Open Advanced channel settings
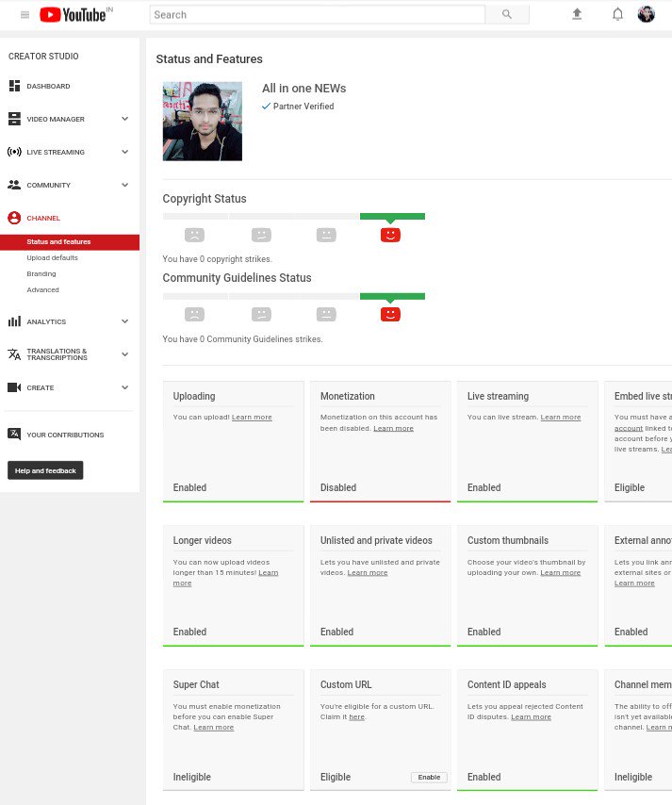The image size is (672, 805). [x=43, y=289]
